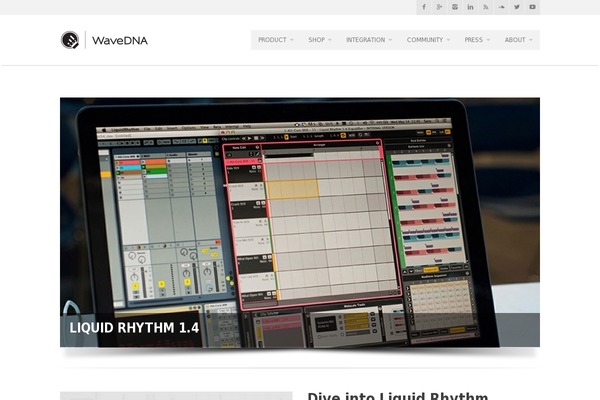This screenshot has height=400, width=600.
Task: Open the Google Plus social link
Action: (x=439, y=7)
